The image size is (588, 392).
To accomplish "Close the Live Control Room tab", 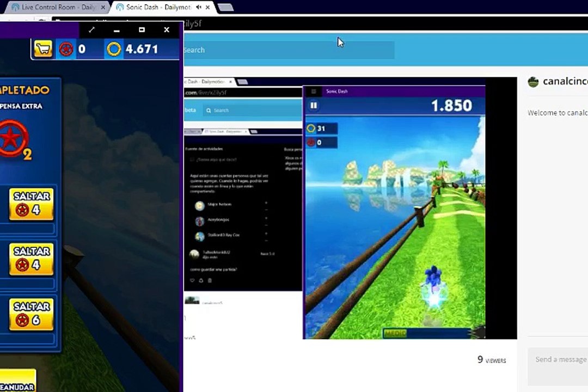I will (x=103, y=7).
